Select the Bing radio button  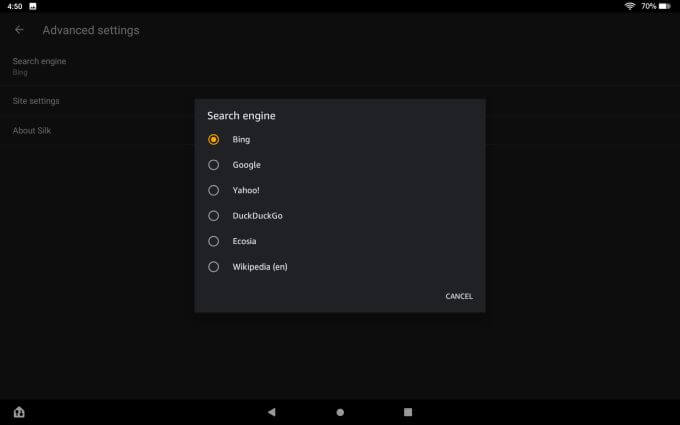(213, 140)
